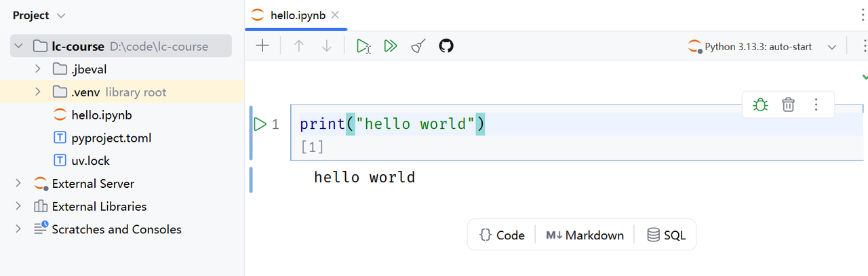Debug cell with the bug icon
The height and width of the screenshot is (276, 868).
tap(760, 104)
